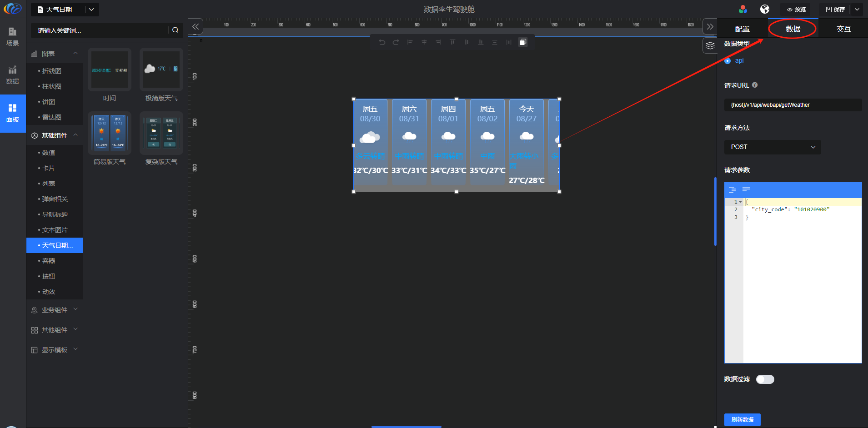The image size is (868, 428).
Task: Open the 场景 sidebar section
Action: point(12,36)
